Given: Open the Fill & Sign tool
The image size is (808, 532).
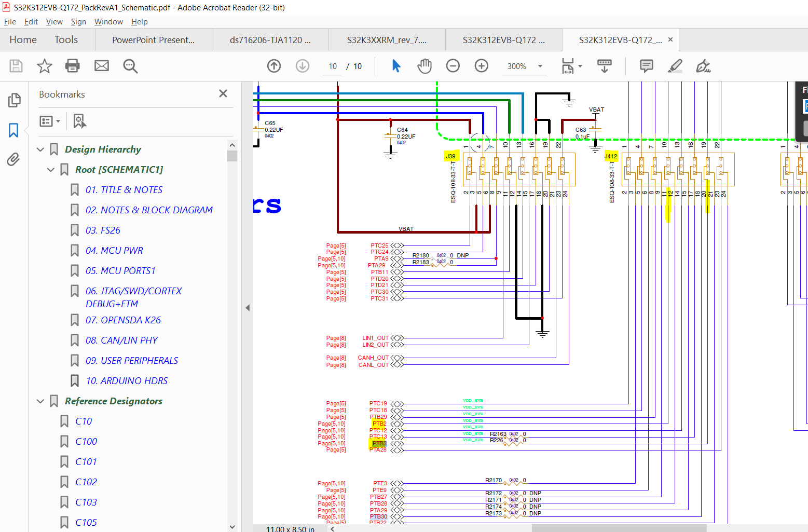Looking at the screenshot, I should pyautogui.click(x=703, y=66).
